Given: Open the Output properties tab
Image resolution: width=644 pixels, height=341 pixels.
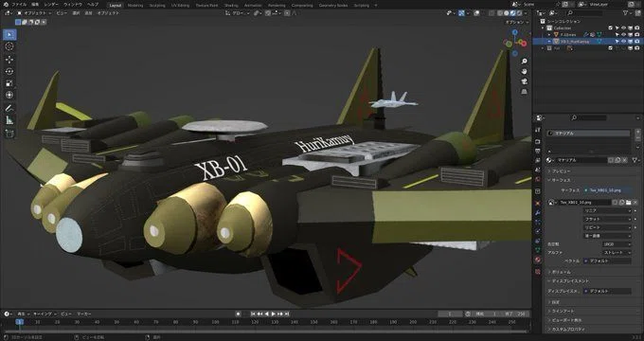Looking at the screenshot, I should click(x=538, y=151).
